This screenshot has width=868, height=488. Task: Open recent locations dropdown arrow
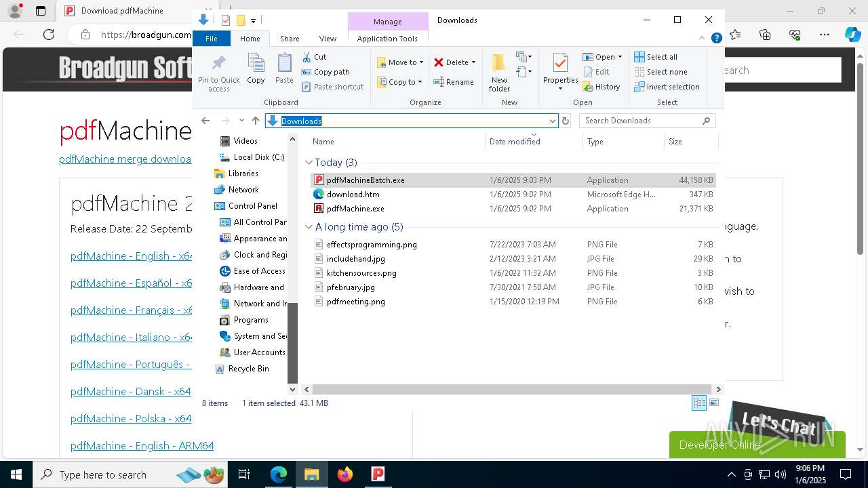241,121
